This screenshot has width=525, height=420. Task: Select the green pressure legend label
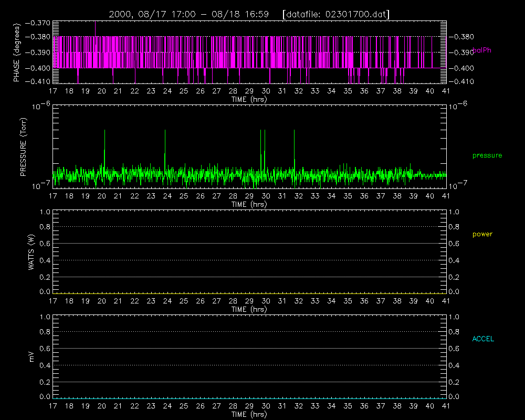tap(487, 155)
